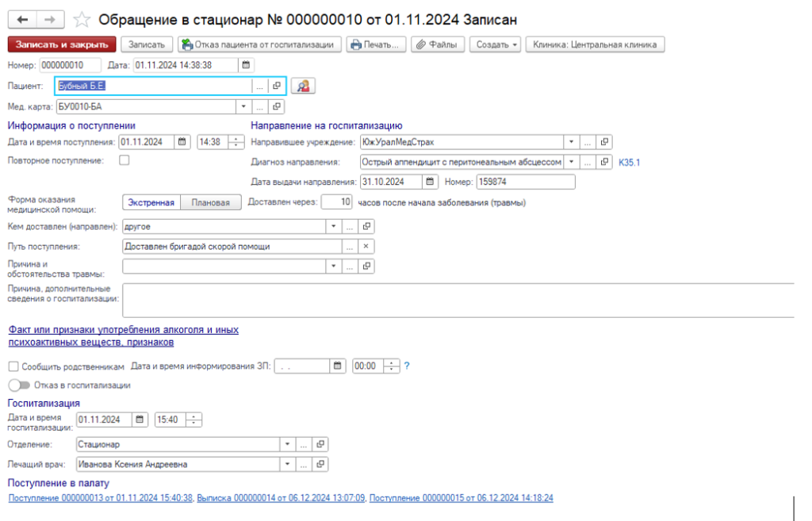
Task: Open link 'Поступление 000000013 от 01.11.2024'
Action: [101, 498]
